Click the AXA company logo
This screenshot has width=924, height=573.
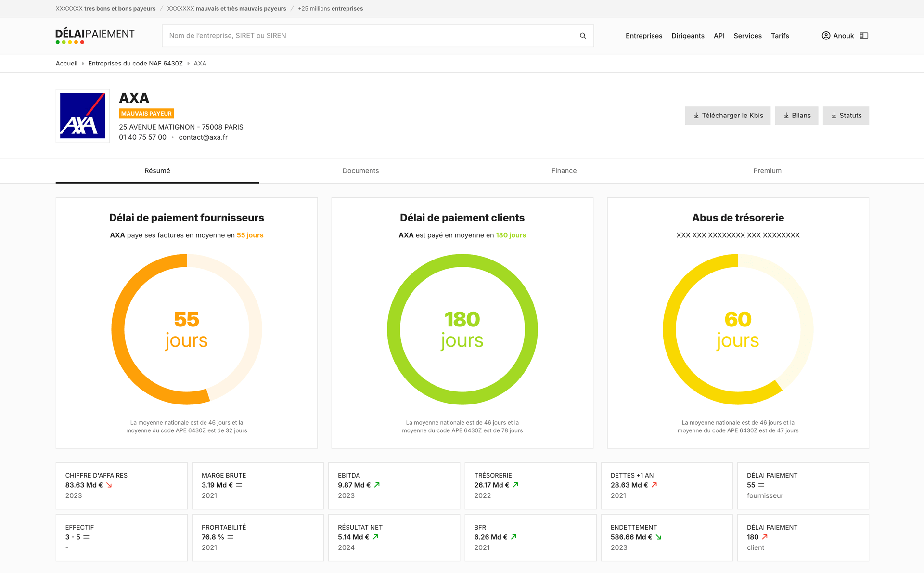83,116
